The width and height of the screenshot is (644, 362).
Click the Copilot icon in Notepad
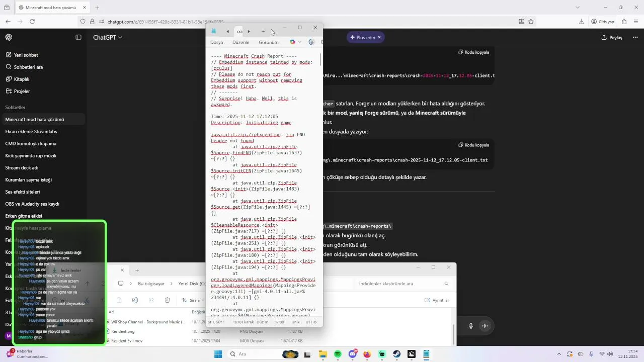pyautogui.click(x=292, y=42)
